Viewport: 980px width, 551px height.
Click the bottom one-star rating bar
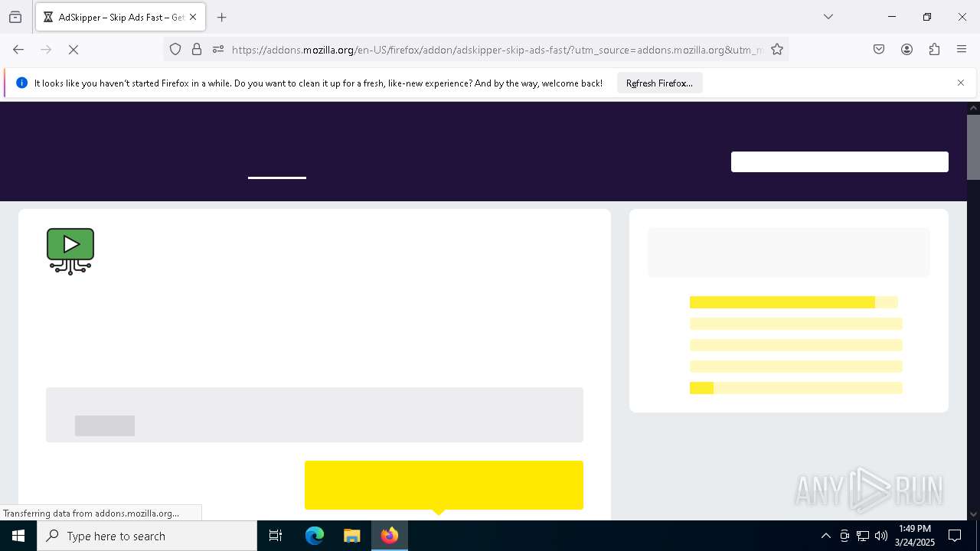click(x=796, y=388)
